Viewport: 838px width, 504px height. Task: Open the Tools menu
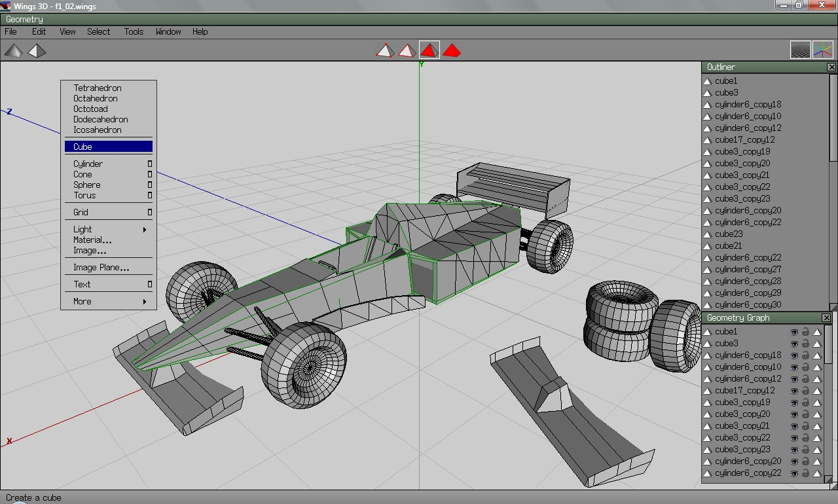(x=134, y=31)
